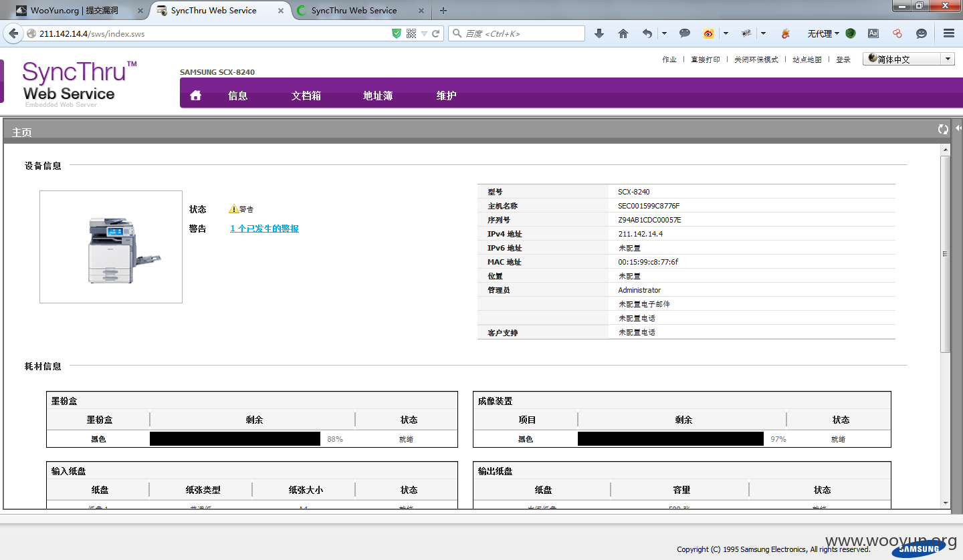Open the downloads arrow icon
Image resolution: width=963 pixels, height=560 pixels.
click(599, 33)
